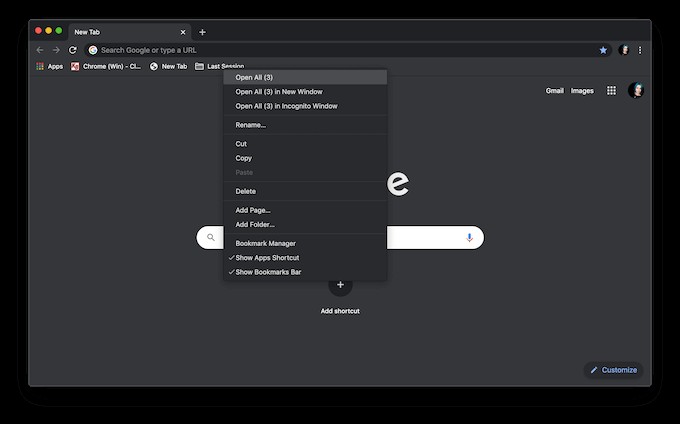Open the Chrome three-dot menu
The height and width of the screenshot is (424, 680).
tap(640, 50)
